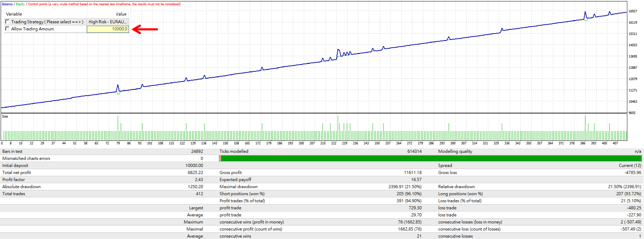The height and width of the screenshot is (239, 644).
Task: Click the Size label in volume chart
Action: tap(5, 116)
